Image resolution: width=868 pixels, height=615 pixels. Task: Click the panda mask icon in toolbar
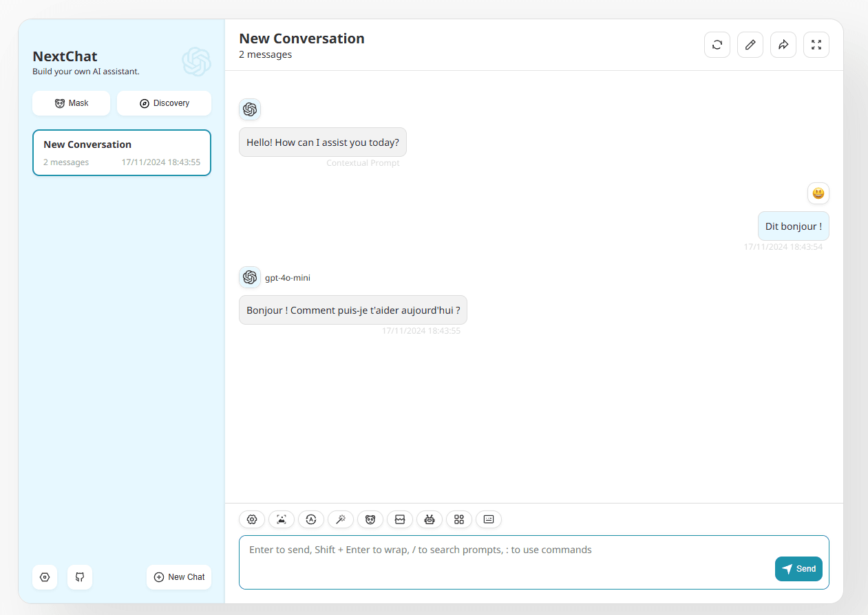(370, 519)
